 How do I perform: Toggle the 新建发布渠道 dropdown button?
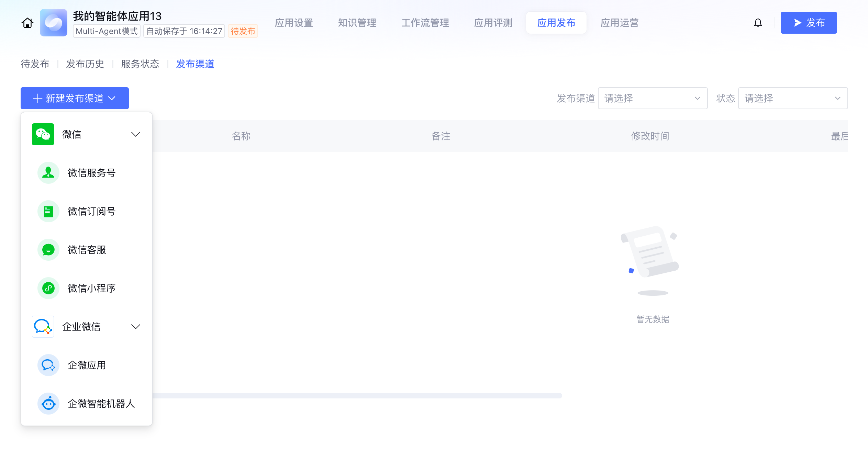(x=75, y=99)
